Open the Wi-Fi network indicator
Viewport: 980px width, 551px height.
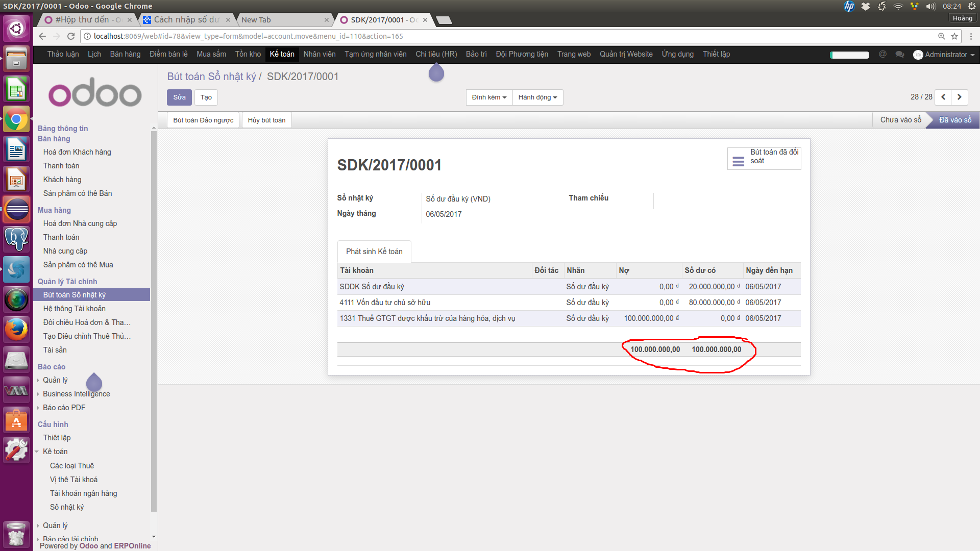pos(898,6)
